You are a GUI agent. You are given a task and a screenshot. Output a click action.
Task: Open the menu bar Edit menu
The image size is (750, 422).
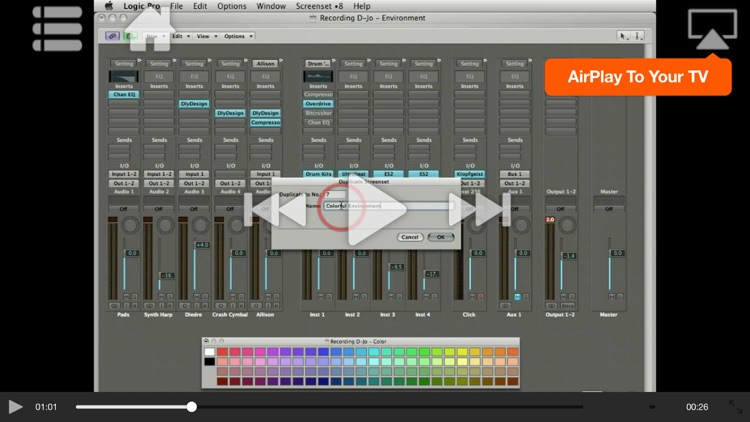(200, 6)
